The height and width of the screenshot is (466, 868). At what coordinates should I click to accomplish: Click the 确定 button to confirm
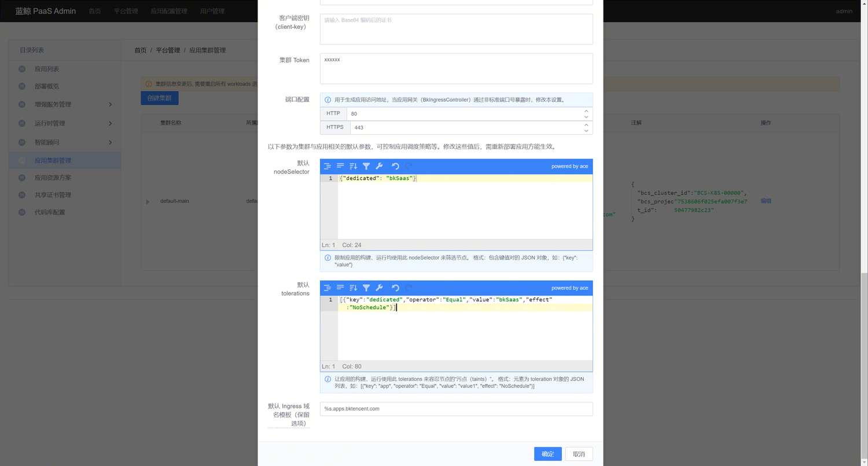(547, 454)
